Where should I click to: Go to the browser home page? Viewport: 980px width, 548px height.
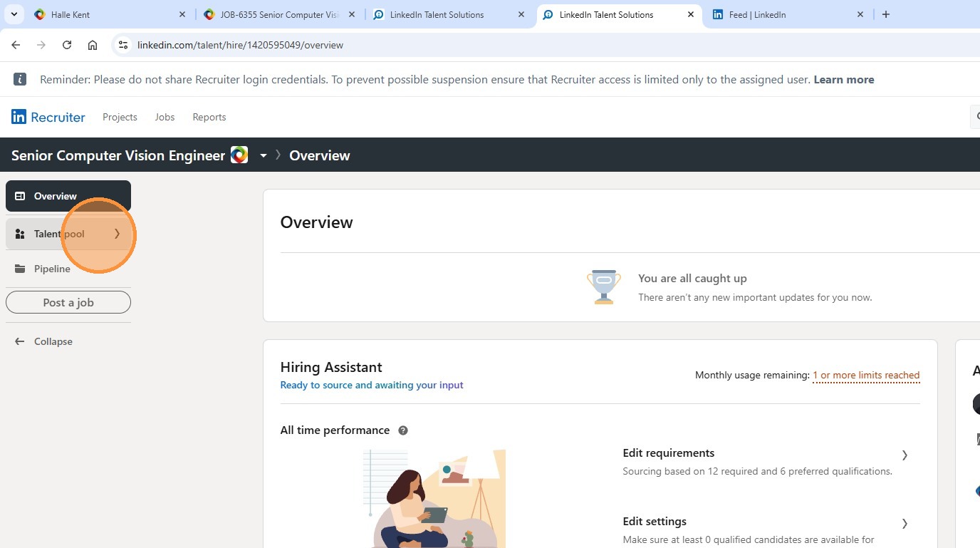point(93,45)
